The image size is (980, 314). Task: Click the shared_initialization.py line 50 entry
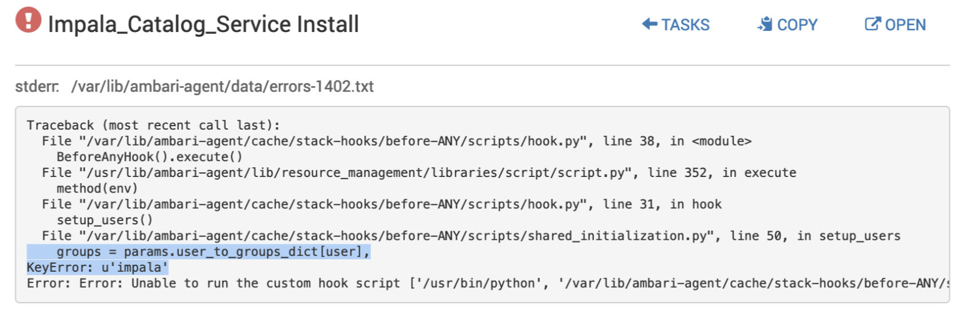tap(471, 236)
